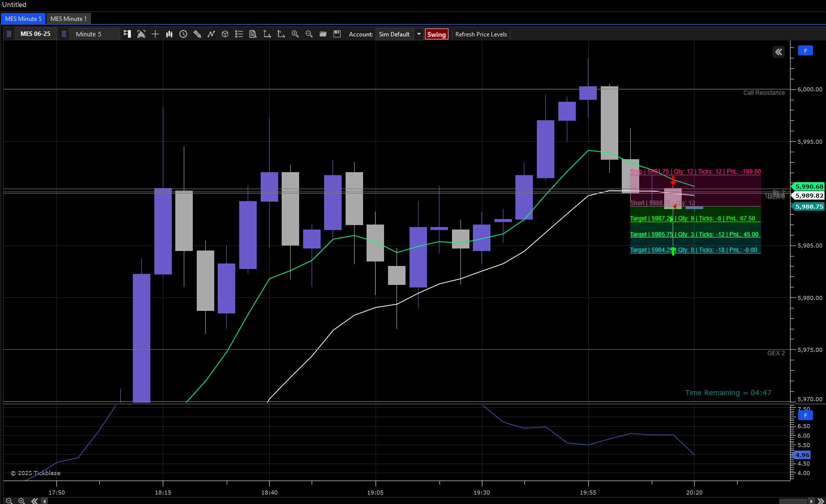This screenshot has width=826, height=504.
Task: Click the 6,000.00 price axis label
Action: click(810, 89)
